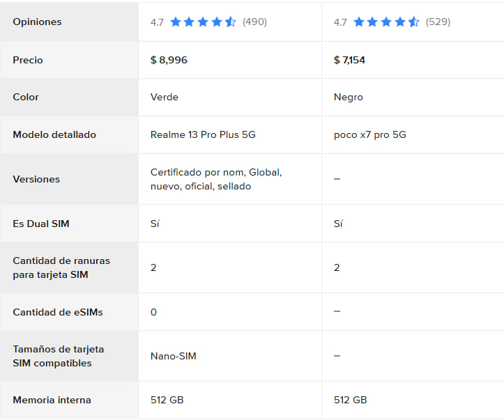This screenshot has width=504, height=420.
Task: Select the text poco x7 pro 5G
Action: point(369,135)
